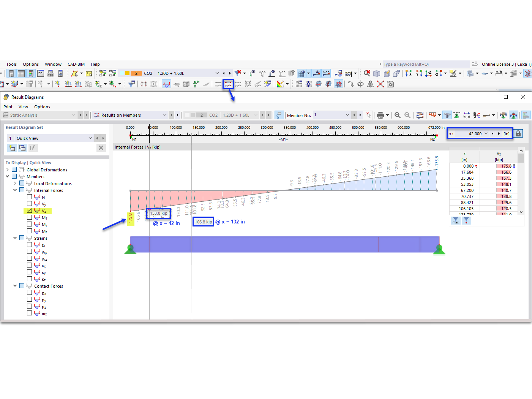
Task: Check the Global Deformations checkbox
Action: pos(14,169)
